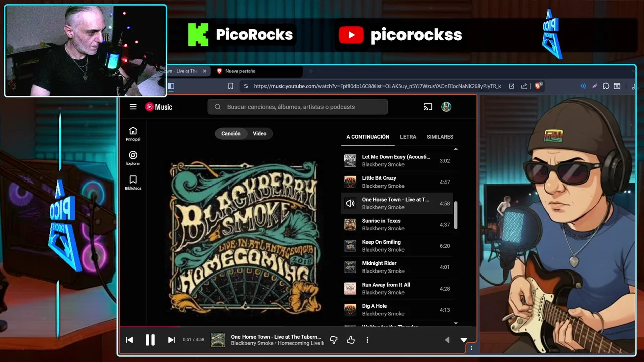Open a new browser tab with plus
The height and width of the screenshot is (362, 644).
point(311,71)
